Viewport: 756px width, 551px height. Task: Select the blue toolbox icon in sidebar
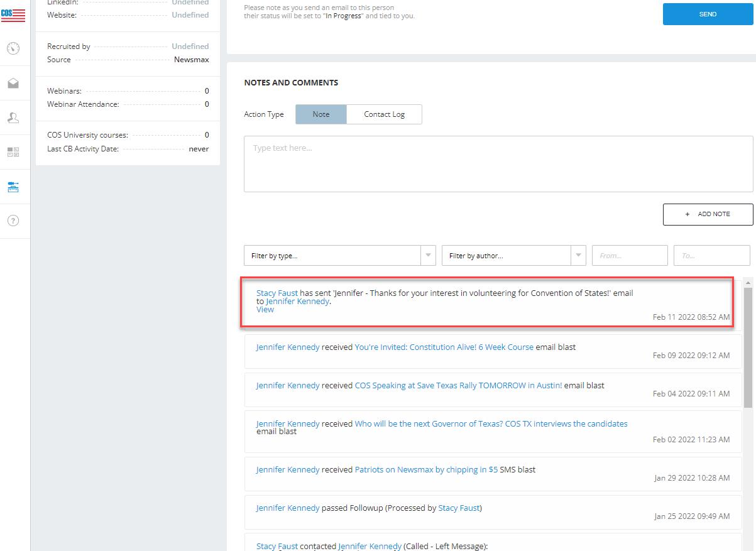tap(13, 187)
